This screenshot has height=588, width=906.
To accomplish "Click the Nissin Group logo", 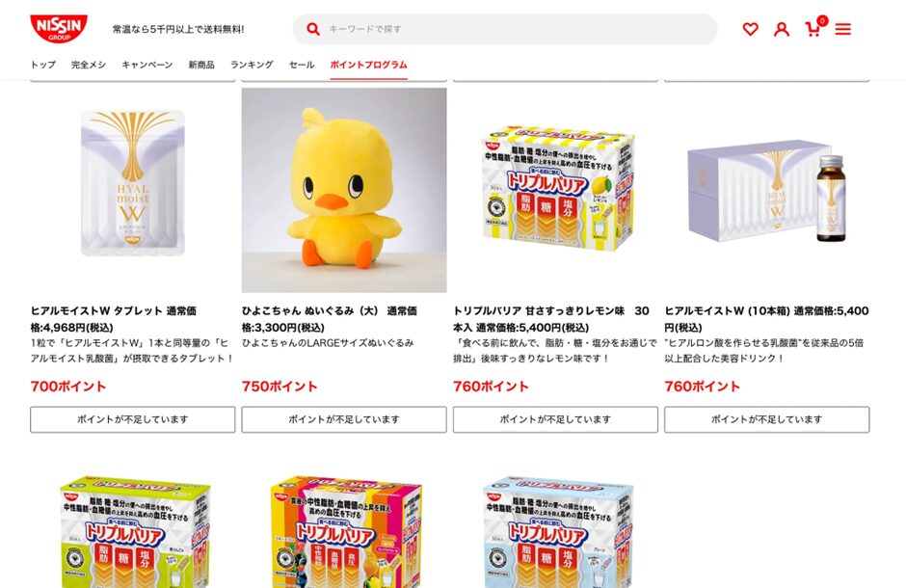I will [59, 28].
